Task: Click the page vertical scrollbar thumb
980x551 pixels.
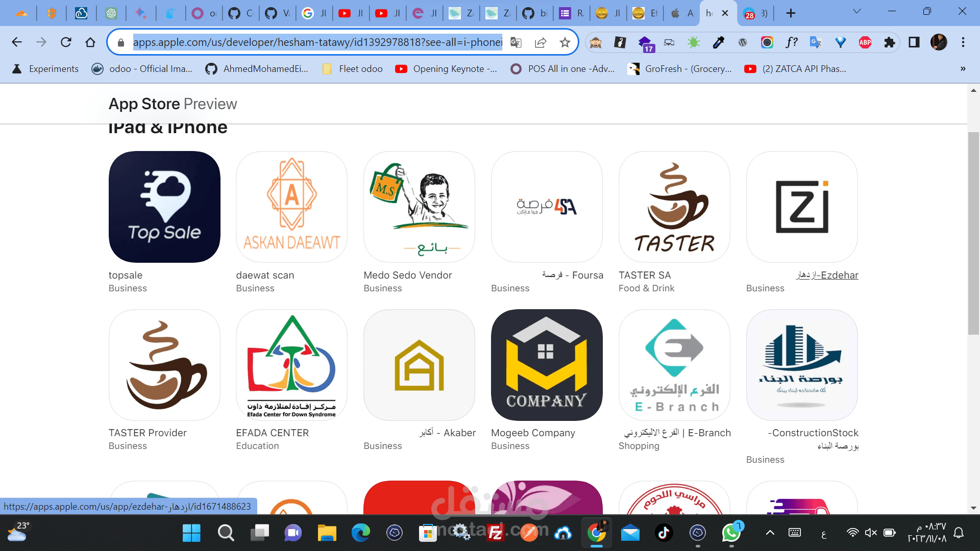Action: [973, 233]
